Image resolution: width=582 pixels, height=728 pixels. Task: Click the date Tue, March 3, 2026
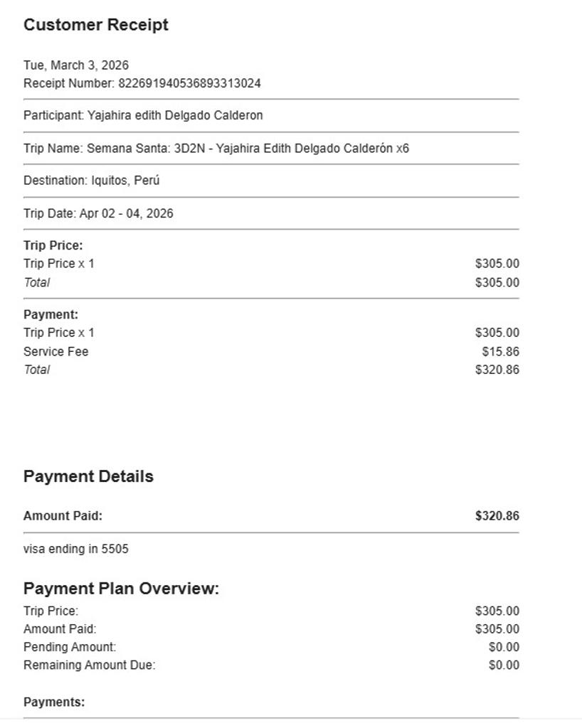click(x=76, y=65)
